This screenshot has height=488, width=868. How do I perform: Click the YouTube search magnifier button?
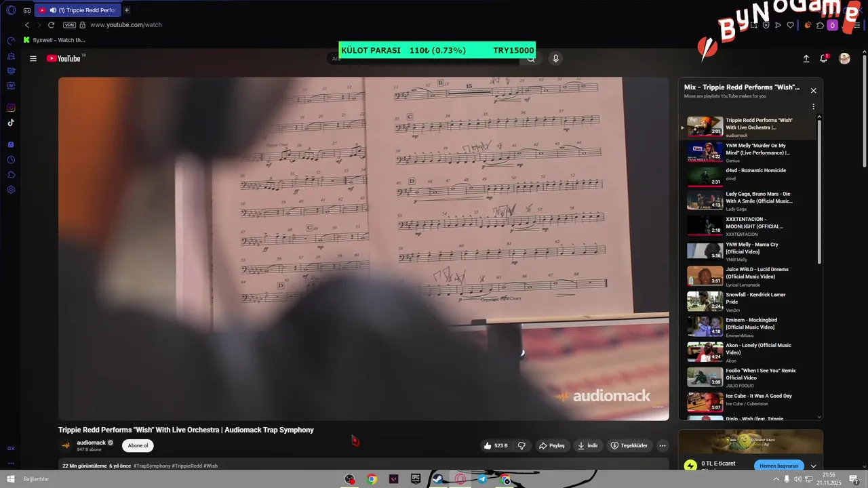(531, 59)
